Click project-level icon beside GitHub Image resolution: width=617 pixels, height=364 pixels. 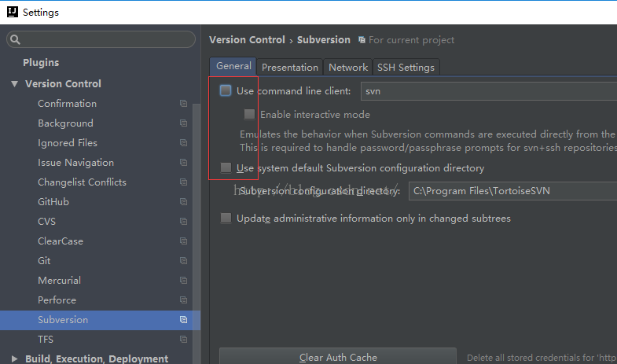pyautogui.click(x=183, y=202)
